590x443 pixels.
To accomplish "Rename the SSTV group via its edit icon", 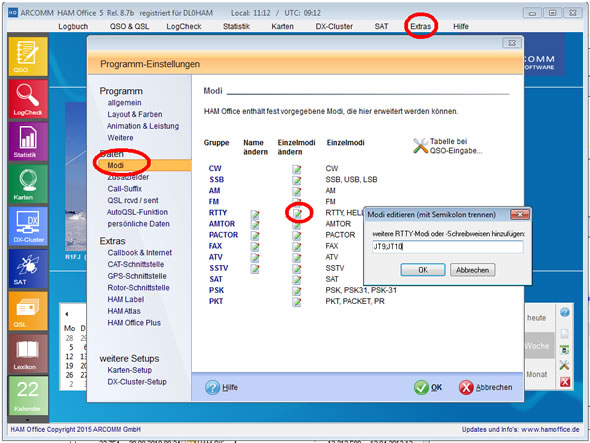I will pyautogui.click(x=255, y=269).
